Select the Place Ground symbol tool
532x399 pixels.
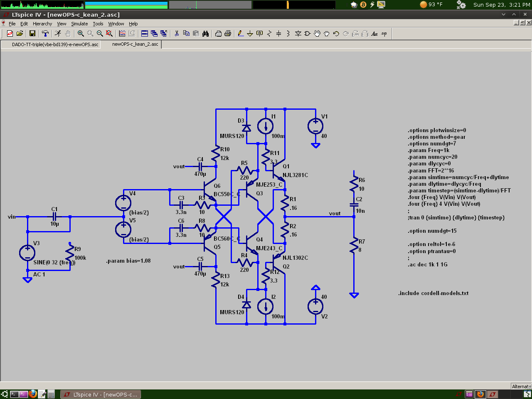[x=250, y=34]
